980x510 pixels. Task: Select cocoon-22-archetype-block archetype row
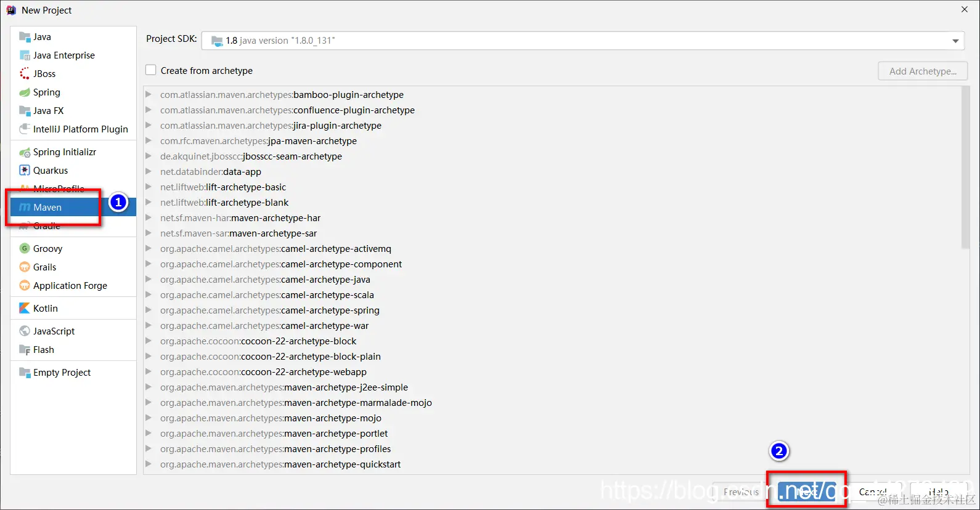[x=552, y=341]
